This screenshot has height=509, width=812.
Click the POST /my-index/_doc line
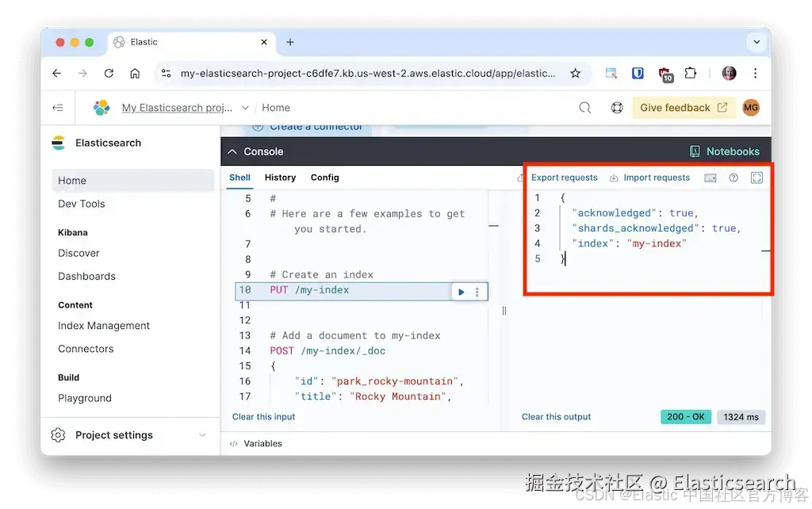click(327, 351)
